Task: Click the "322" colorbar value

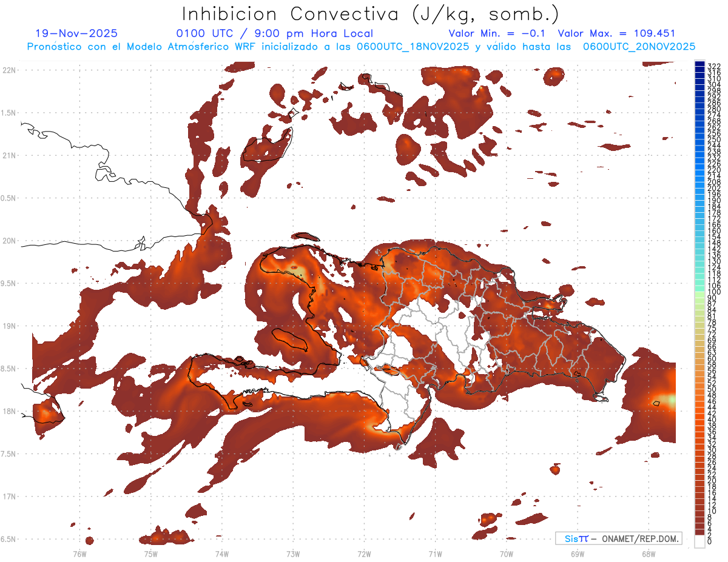Action: [714, 66]
